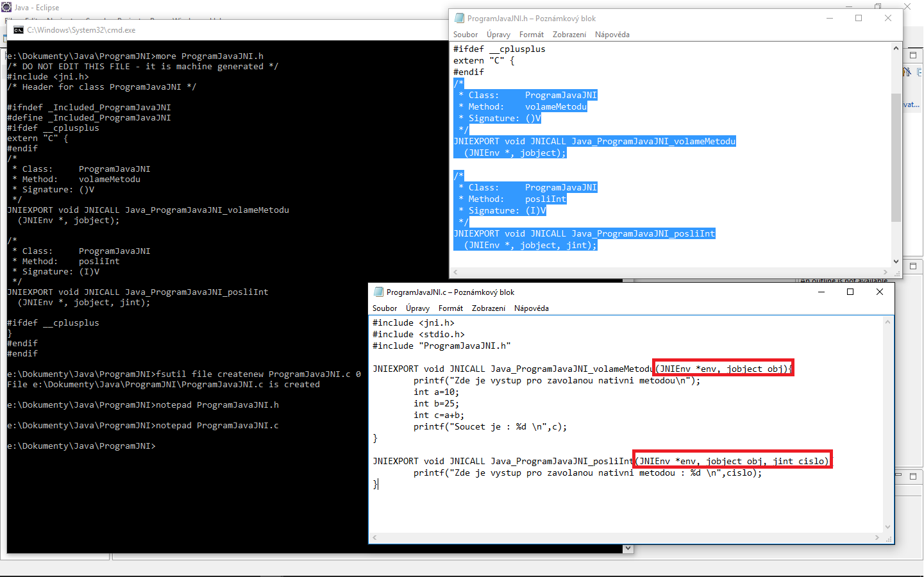This screenshot has width=924, height=577.
Task: Click the scroll-down arrow in ProgramJavaJNI.c window
Action: 888,528
